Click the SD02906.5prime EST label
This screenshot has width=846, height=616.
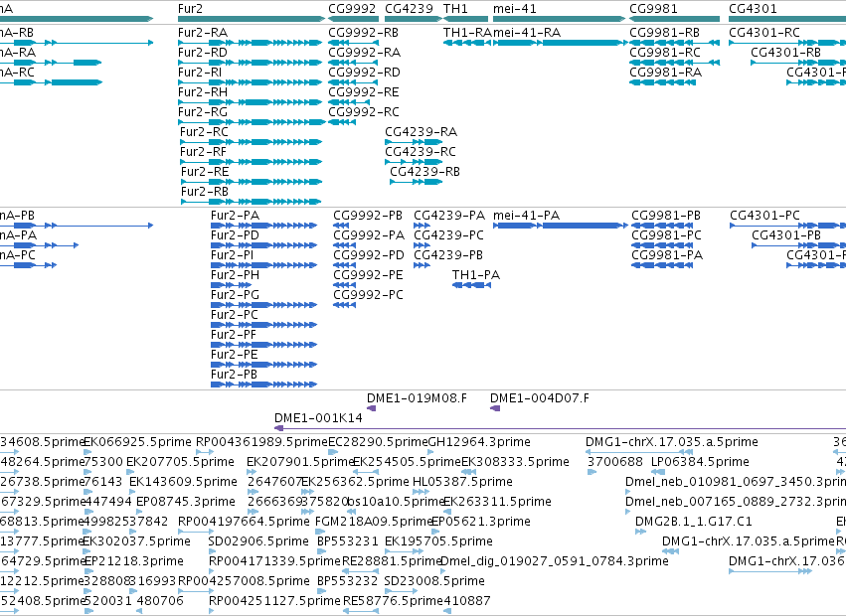(258, 541)
